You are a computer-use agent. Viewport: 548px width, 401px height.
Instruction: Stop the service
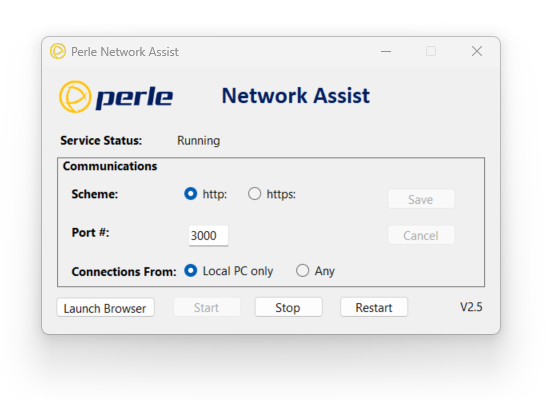tap(288, 308)
